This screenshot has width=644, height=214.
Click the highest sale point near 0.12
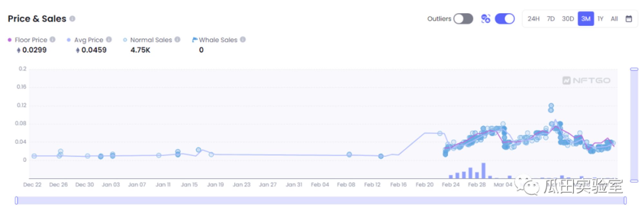pyautogui.click(x=551, y=106)
